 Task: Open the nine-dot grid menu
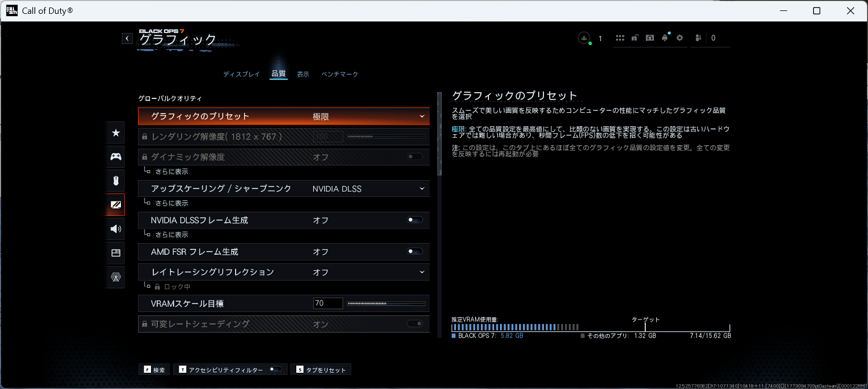[620, 38]
